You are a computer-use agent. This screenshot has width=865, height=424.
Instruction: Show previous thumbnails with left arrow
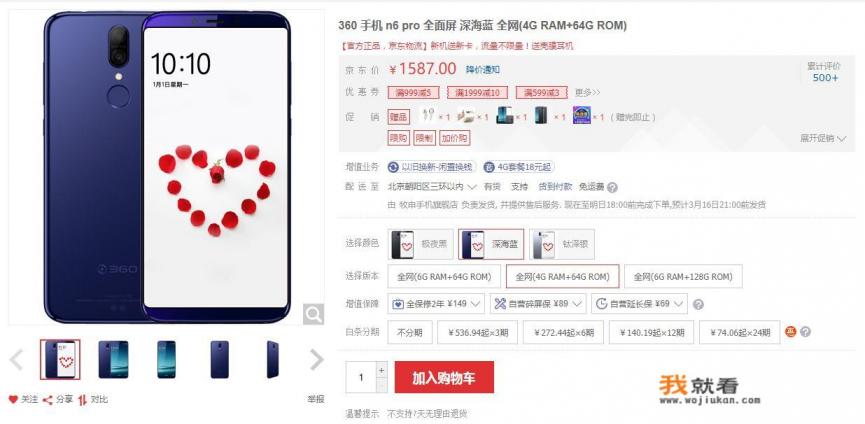16,359
